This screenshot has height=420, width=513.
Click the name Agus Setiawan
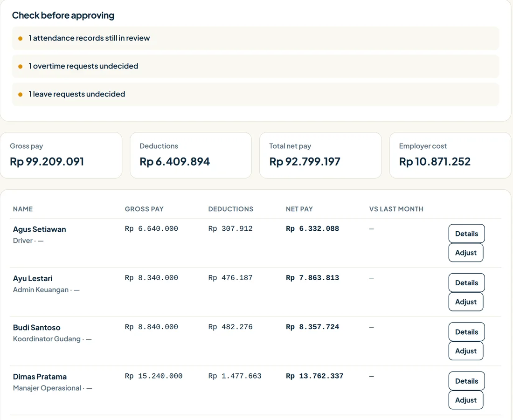coord(40,229)
